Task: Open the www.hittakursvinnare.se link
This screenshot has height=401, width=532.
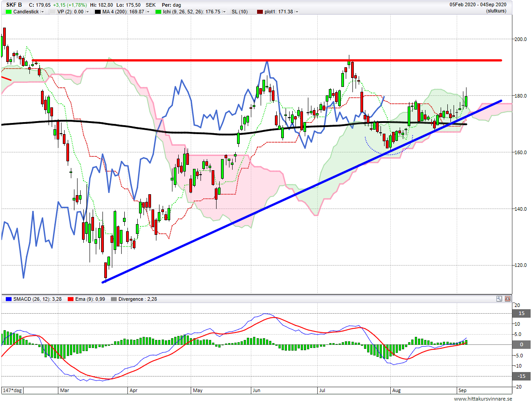Action: coord(483,399)
